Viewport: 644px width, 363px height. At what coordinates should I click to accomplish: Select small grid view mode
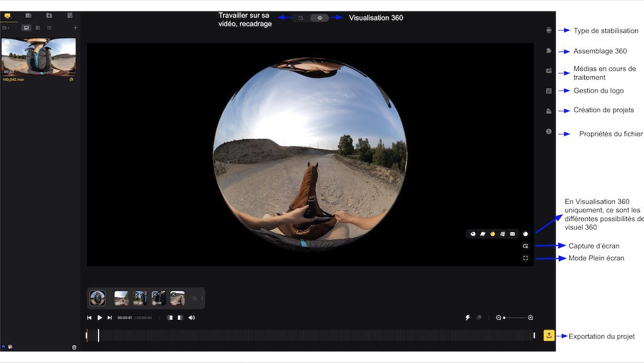click(38, 28)
